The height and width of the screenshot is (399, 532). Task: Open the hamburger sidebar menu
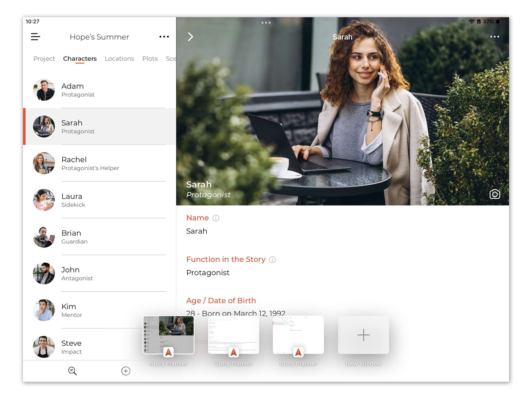tap(35, 37)
